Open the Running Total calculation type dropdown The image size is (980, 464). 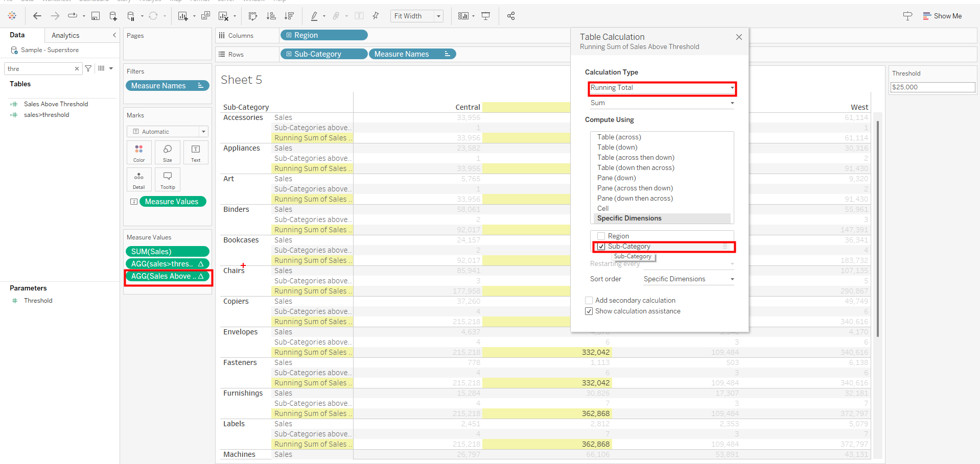[662, 88]
